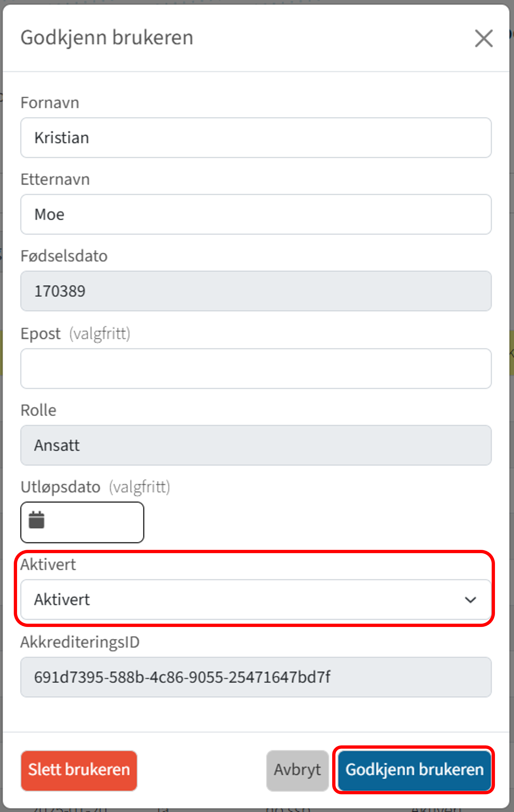This screenshot has height=812, width=514.
Task: Close the Godkjenn brukeren dialog
Action: (x=484, y=38)
